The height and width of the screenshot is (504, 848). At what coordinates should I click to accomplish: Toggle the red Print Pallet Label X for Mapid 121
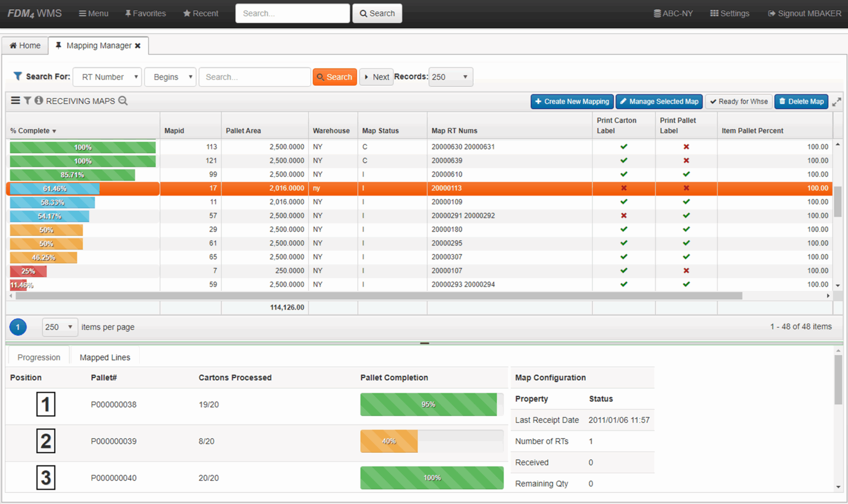[686, 161]
